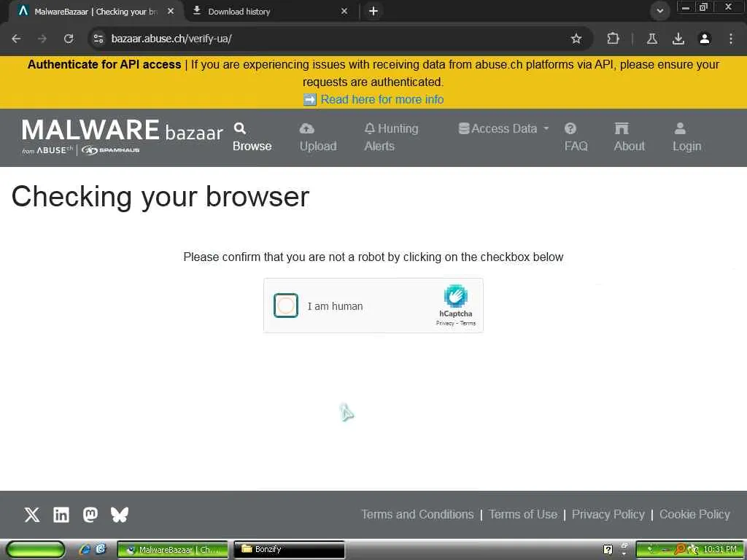Open Cookie Policy footer link
Screen dimensions: 747x560
[694, 514]
